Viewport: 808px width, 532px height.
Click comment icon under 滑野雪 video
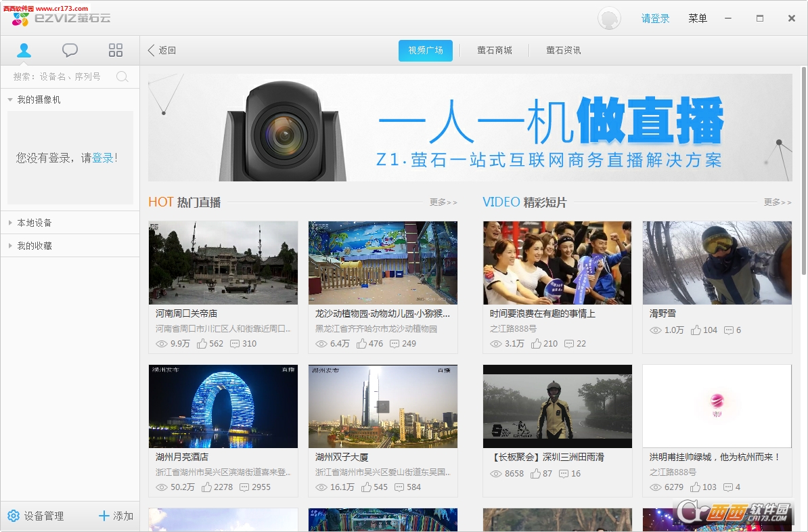(x=728, y=330)
